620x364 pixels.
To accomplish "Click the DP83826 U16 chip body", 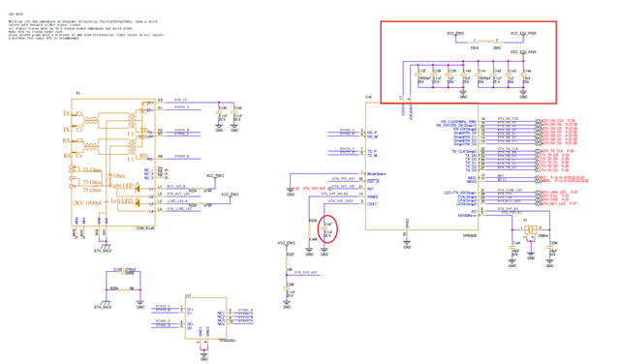I will pos(421,167).
